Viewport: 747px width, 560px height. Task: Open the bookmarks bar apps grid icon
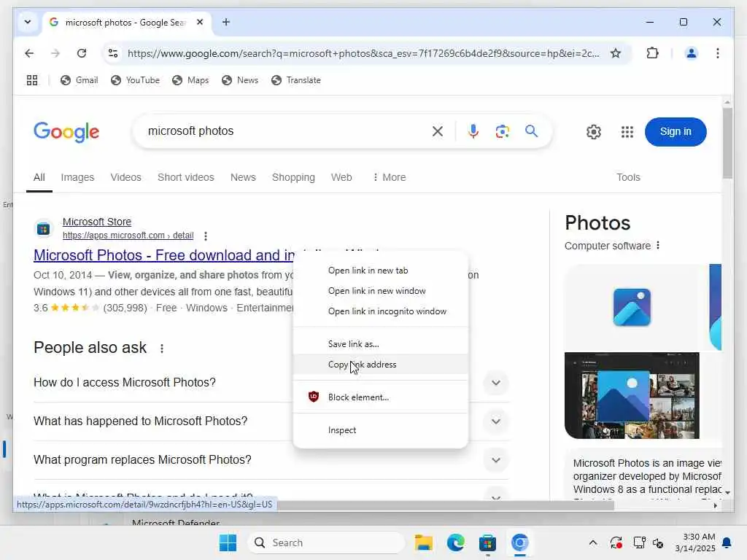click(32, 80)
